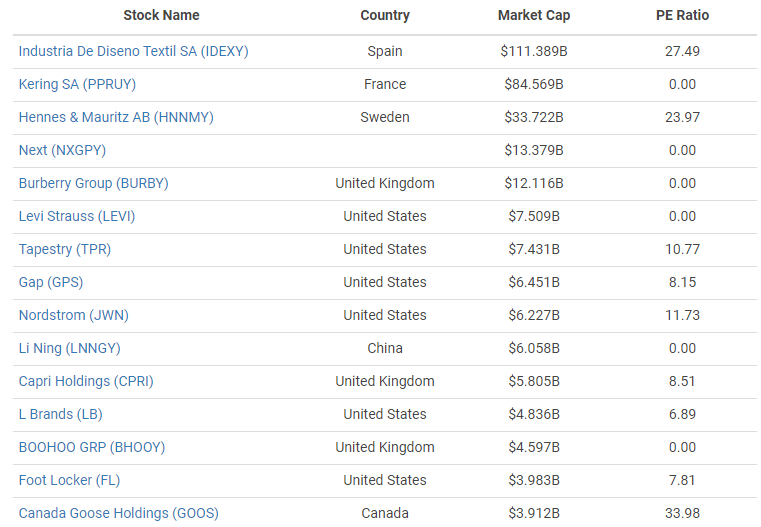Select Capri Holdings (CPRI) link
This screenshot has height=527, width=761.
coord(86,381)
